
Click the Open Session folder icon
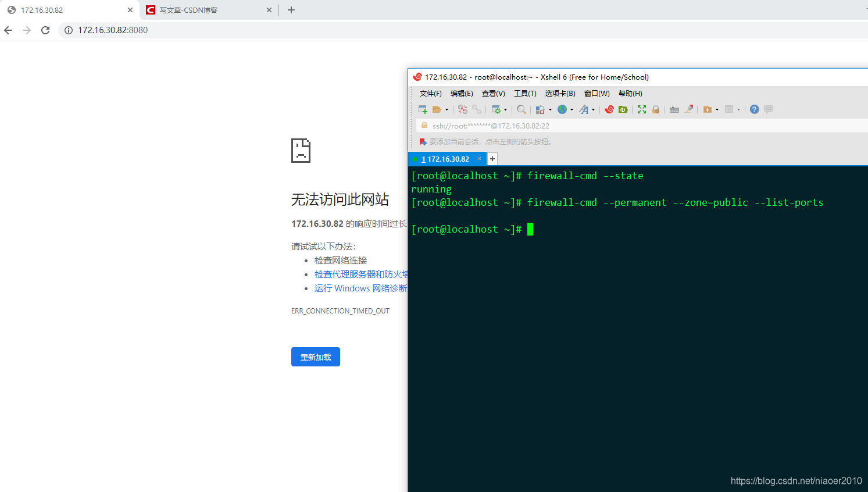(437, 109)
